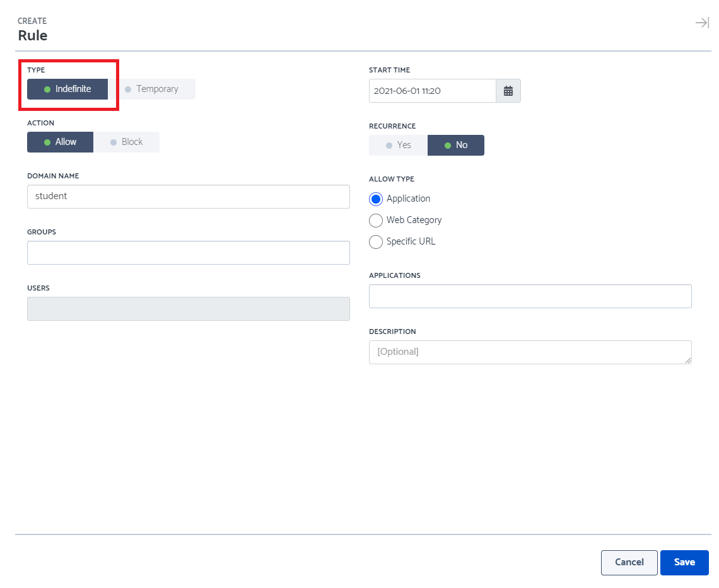Open the Applications selection field

click(530, 296)
